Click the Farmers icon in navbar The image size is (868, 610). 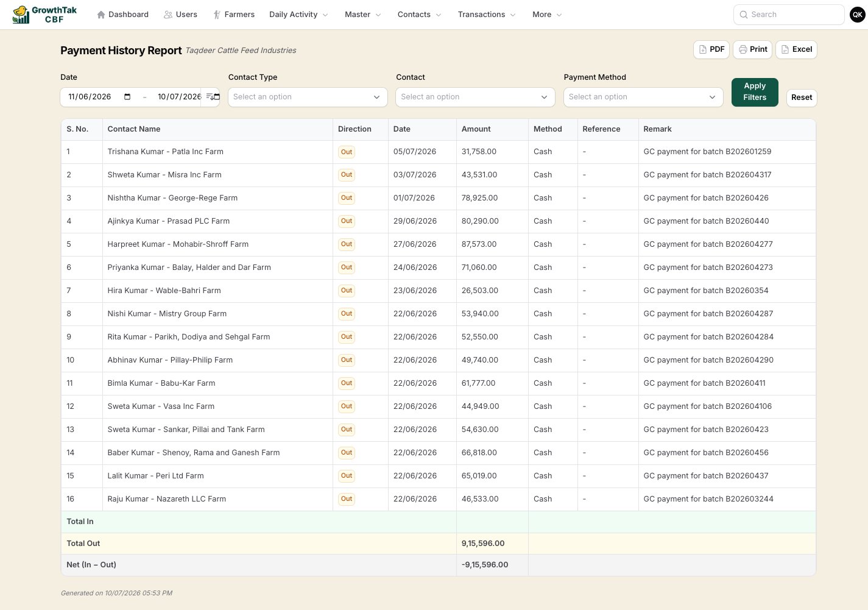(217, 15)
